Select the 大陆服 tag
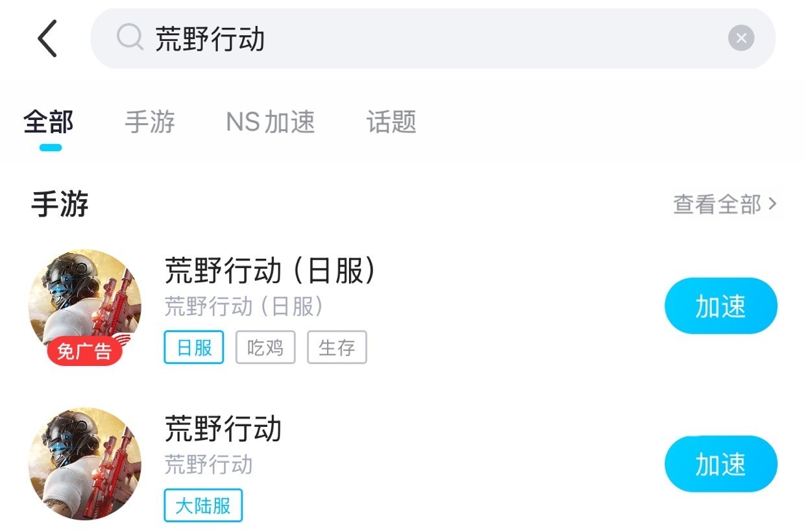 click(203, 505)
